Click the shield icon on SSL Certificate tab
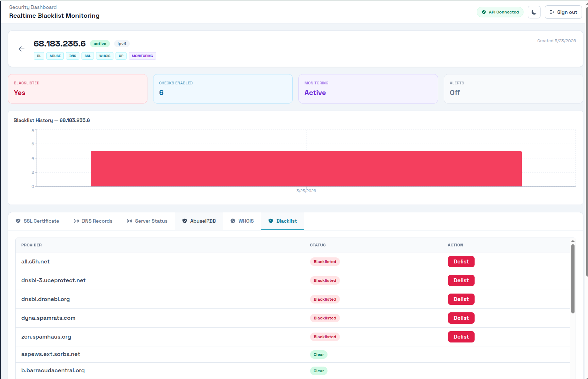The image size is (588, 379). pos(18,221)
